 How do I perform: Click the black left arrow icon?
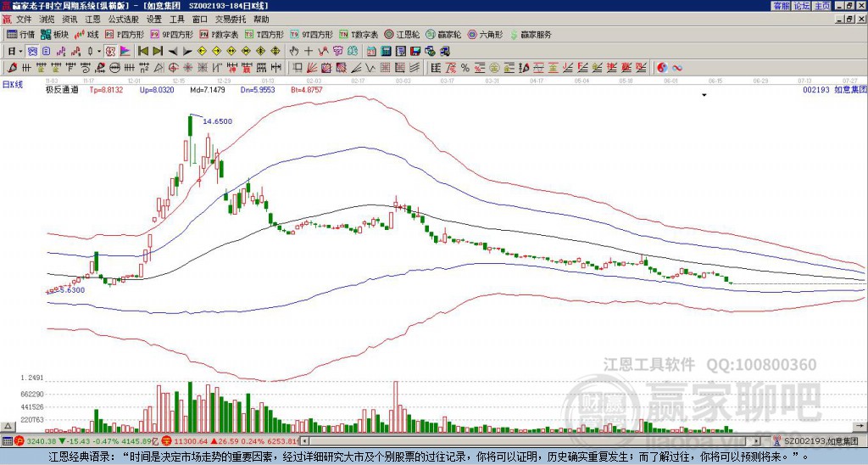click(173, 52)
